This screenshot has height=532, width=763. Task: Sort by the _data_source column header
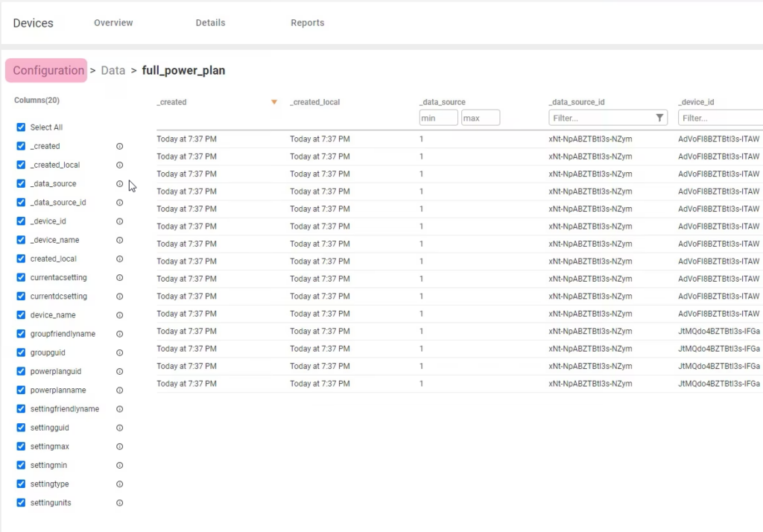(x=442, y=102)
